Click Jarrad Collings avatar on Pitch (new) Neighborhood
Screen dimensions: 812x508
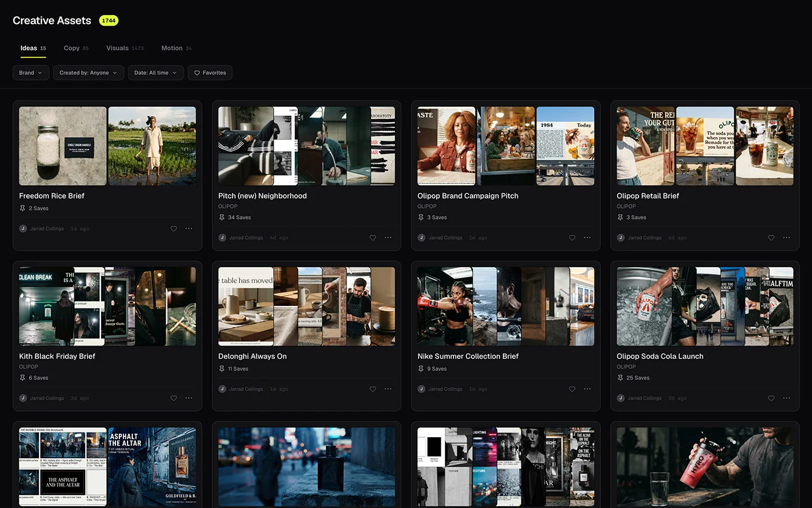[222, 237]
